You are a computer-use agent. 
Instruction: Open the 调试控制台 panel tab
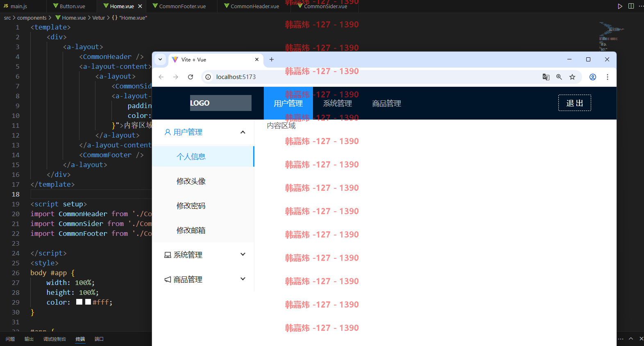(x=54, y=339)
